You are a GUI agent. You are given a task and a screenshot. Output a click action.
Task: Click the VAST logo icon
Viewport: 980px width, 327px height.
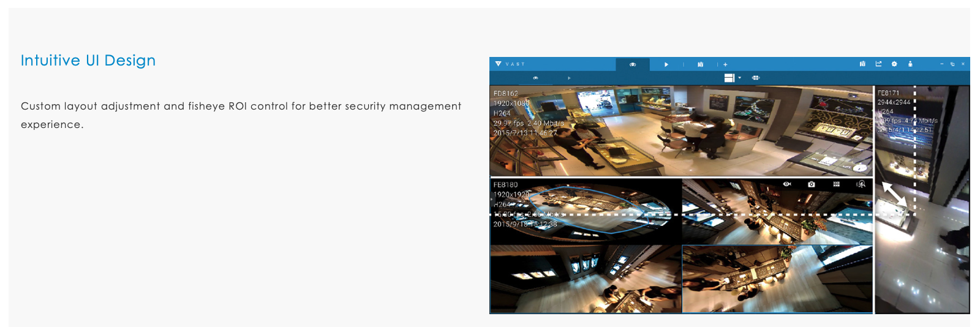point(499,64)
